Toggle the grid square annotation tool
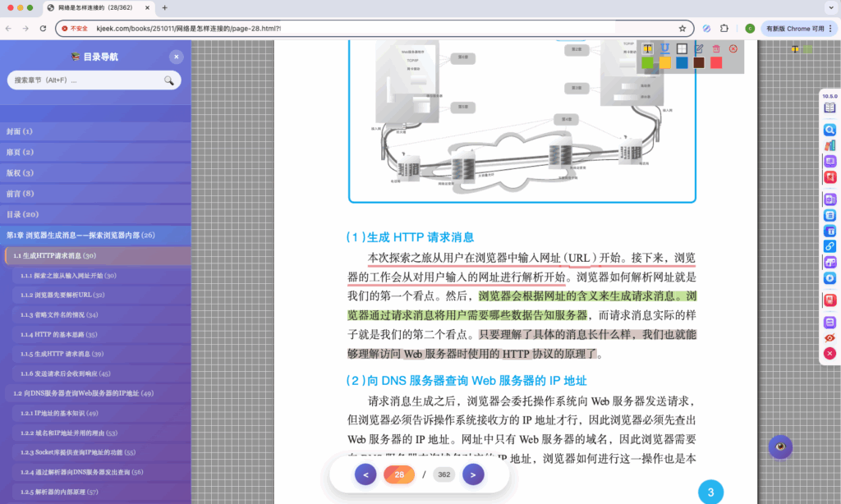This screenshot has height=504, width=841. click(x=682, y=49)
